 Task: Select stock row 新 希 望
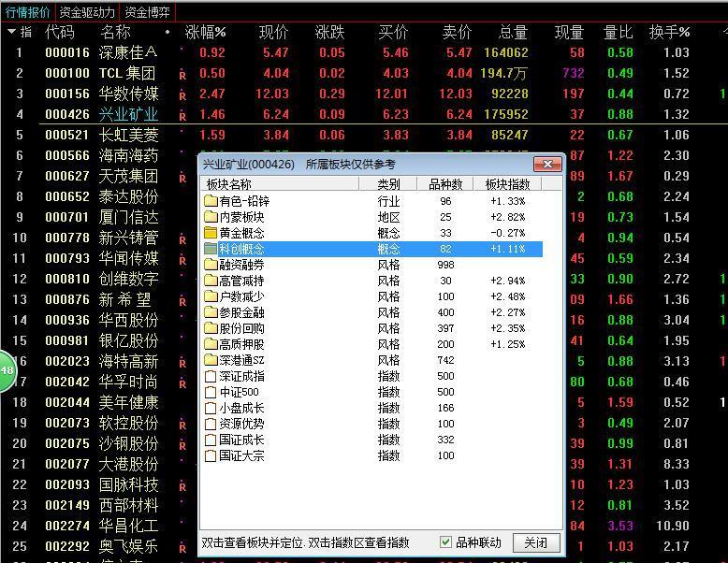124,299
